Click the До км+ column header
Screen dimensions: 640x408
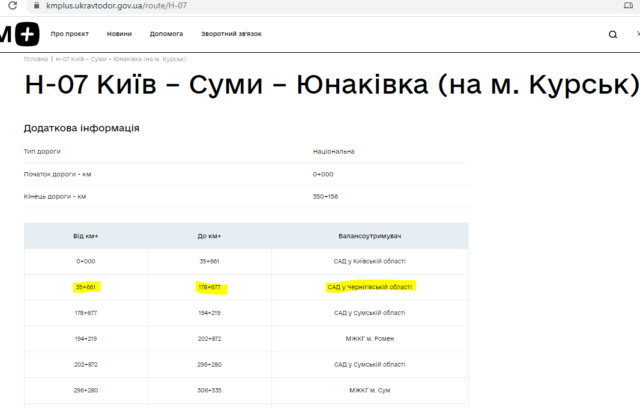click(x=209, y=236)
